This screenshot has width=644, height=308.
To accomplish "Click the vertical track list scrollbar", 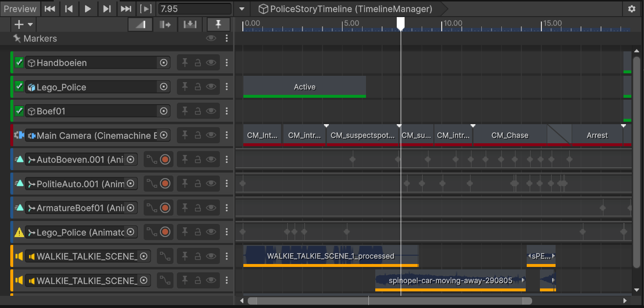I will point(636,161).
